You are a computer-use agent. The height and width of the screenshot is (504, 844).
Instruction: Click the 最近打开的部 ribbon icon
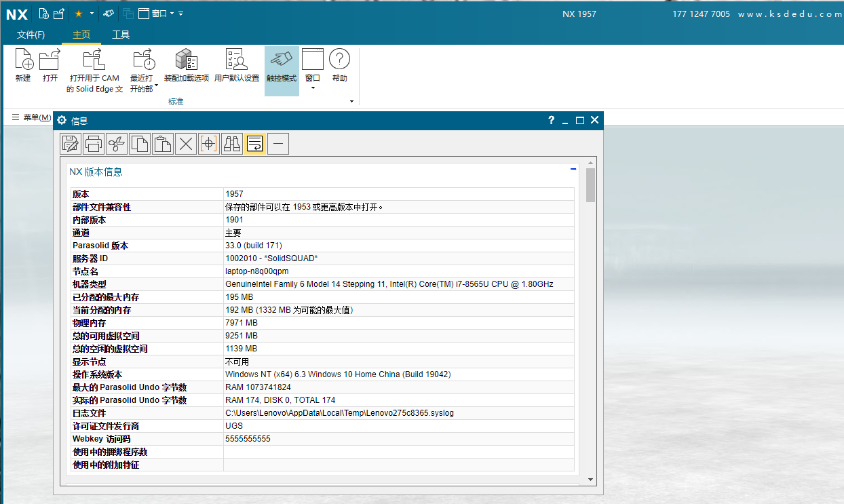click(142, 60)
